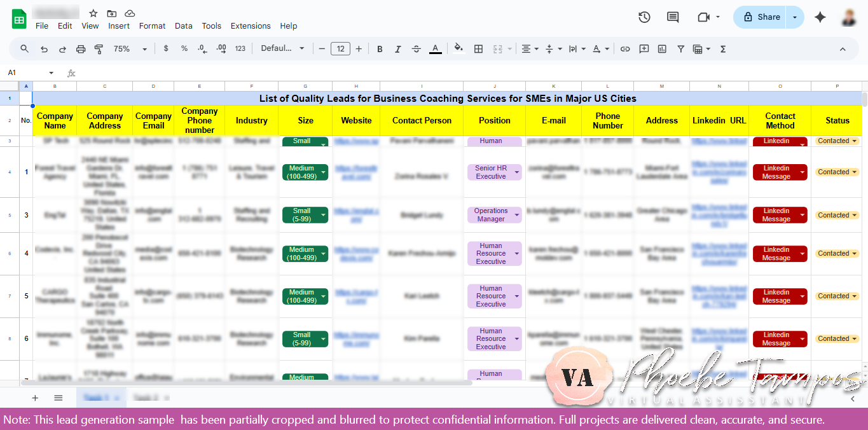Insert a chart
Image resolution: width=868 pixels, height=430 pixels.
(661, 48)
